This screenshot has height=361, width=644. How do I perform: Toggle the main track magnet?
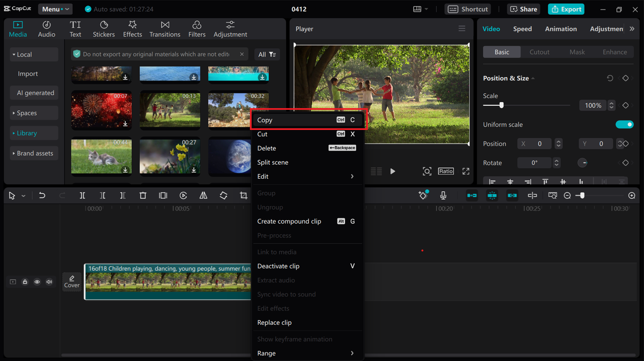(x=472, y=195)
